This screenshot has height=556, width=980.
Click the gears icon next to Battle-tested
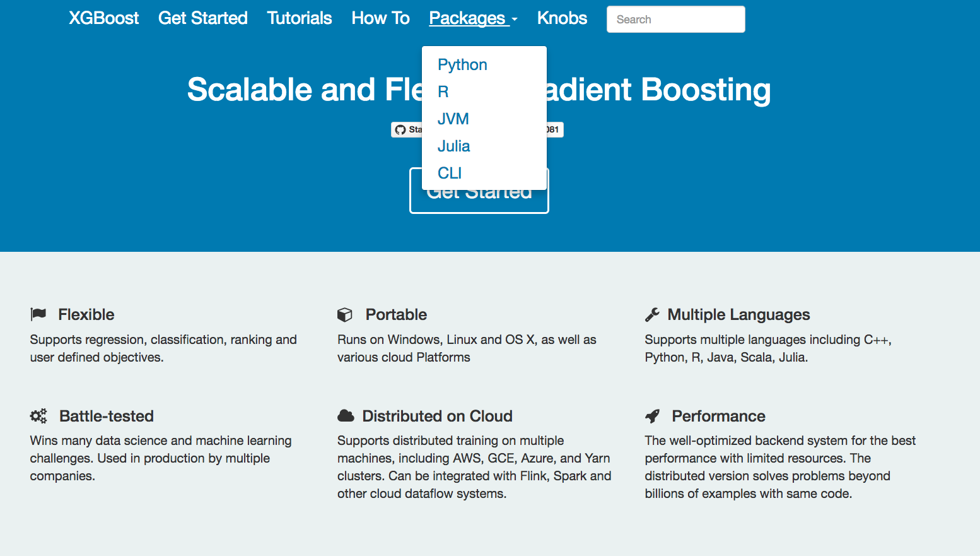point(38,415)
